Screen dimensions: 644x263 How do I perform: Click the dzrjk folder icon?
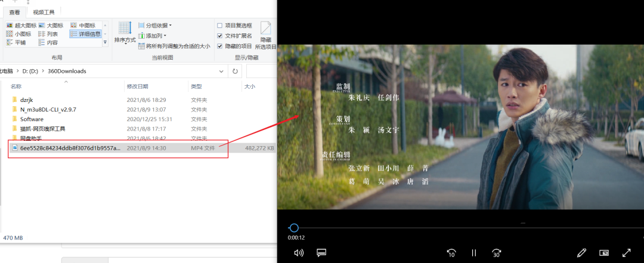pos(15,100)
